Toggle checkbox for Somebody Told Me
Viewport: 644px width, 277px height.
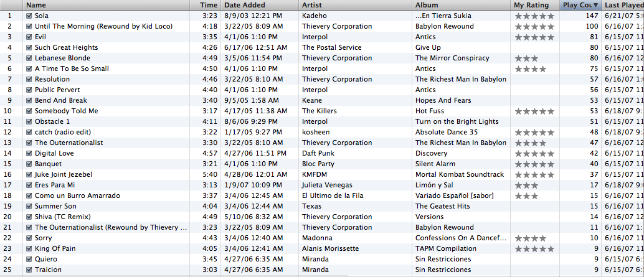tap(29, 111)
